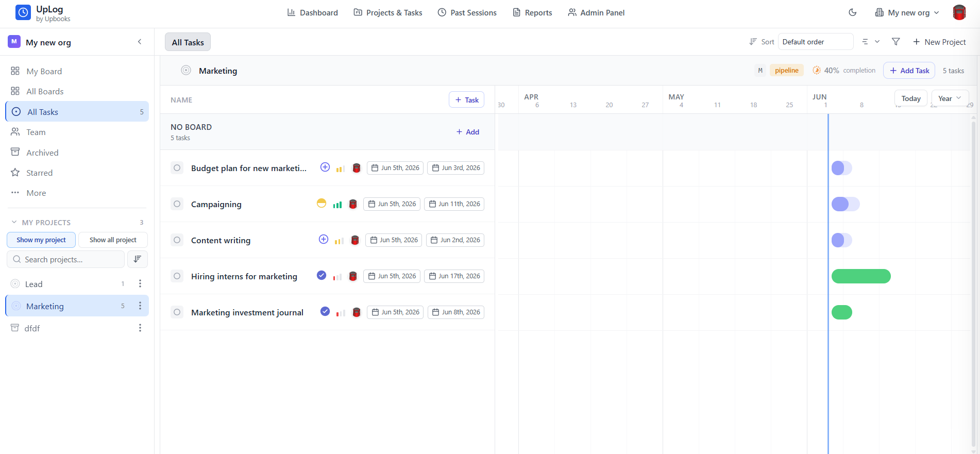Check the Hiring interns task checkbox
The width and height of the screenshot is (980, 454).
pyautogui.click(x=177, y=276)
